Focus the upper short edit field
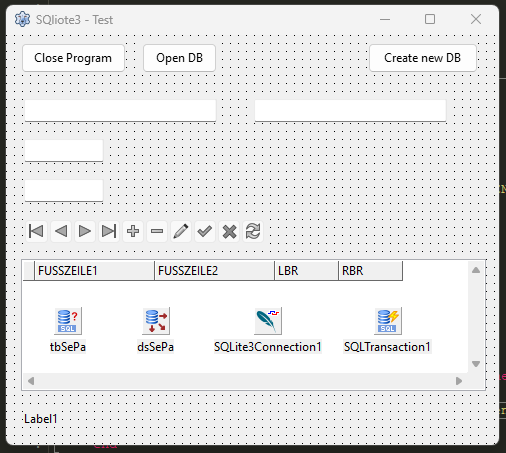506x453 pixels. pos(64,150)
